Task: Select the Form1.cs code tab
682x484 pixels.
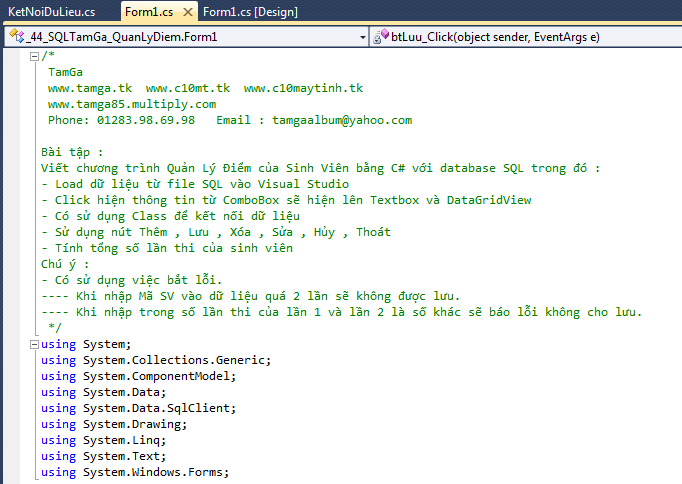Action: pyautogui.click(x=149, y=12)
